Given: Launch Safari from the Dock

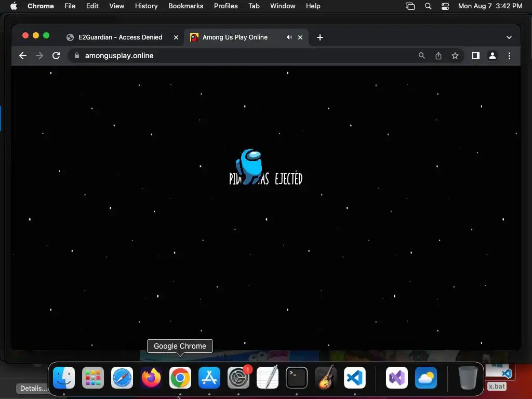Looking at the screenshot, I should [122, 377].
